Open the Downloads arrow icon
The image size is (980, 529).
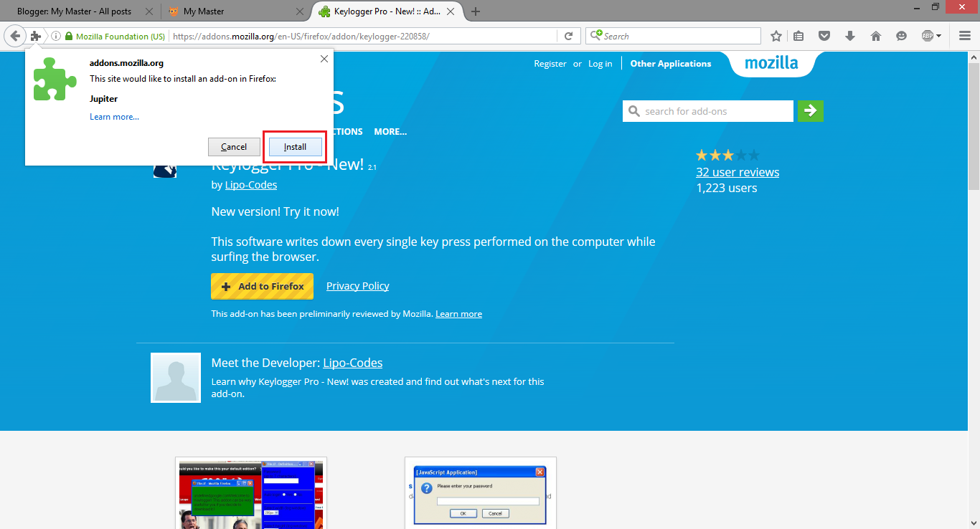coord(850,36)
